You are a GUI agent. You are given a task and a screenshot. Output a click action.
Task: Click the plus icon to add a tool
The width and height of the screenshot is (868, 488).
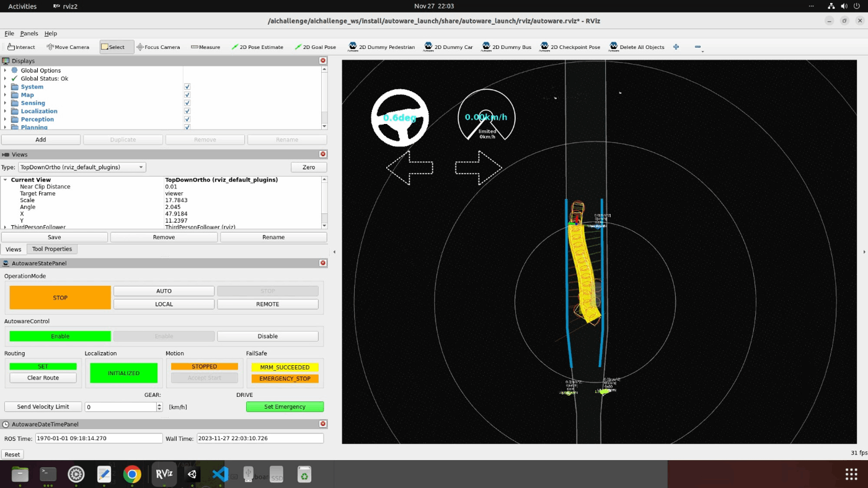[x=676, y=47]
